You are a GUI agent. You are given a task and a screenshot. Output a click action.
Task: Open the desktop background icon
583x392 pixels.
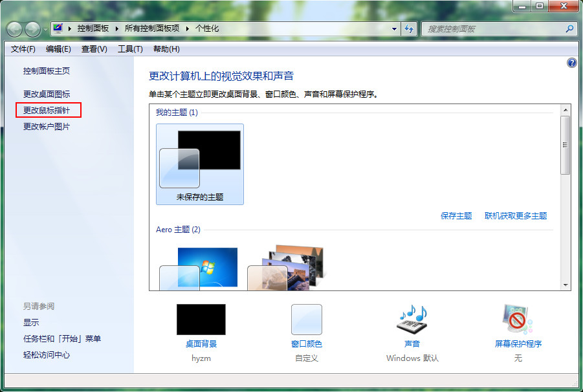(201, 320)
